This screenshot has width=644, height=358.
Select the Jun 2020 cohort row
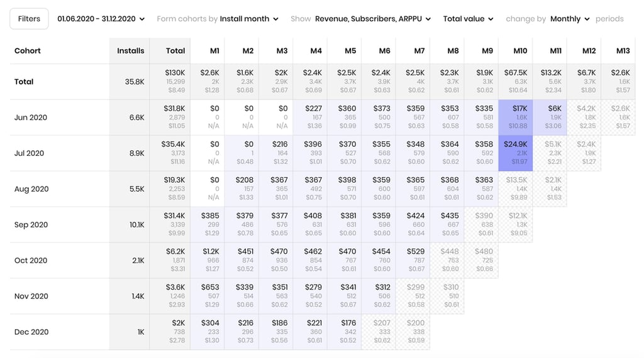tap(31, 117)
